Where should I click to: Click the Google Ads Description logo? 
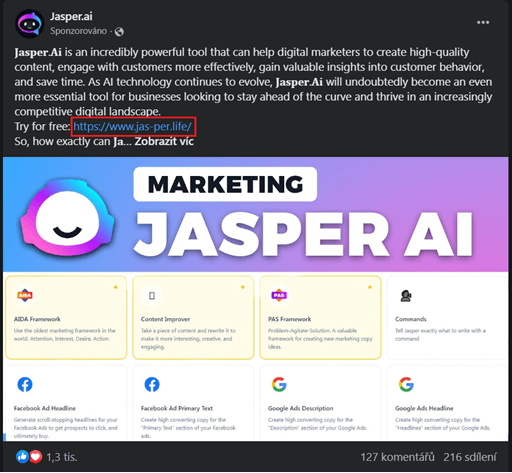click(x=279, y=384)
